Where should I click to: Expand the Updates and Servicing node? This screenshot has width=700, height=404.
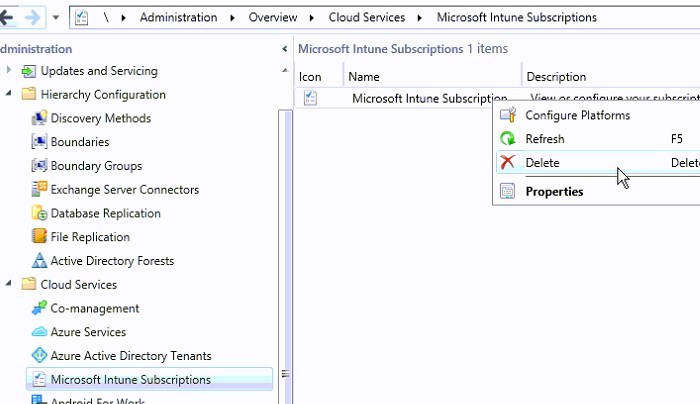(8, 70)
